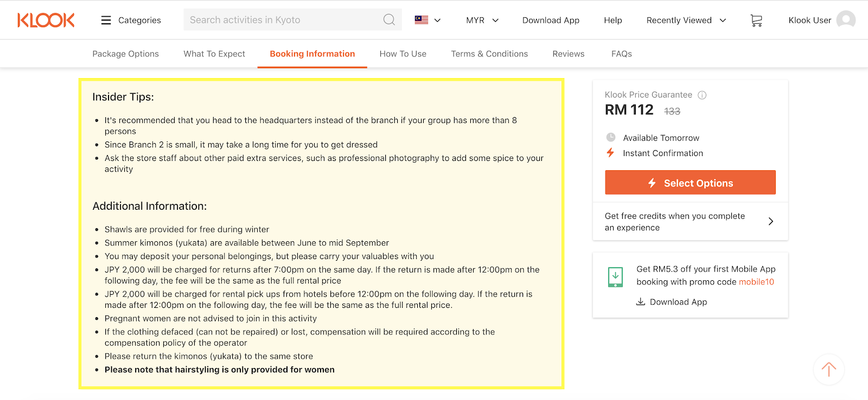Open the free credits chevron
The image size is (868, 400).
pos(770,221)
